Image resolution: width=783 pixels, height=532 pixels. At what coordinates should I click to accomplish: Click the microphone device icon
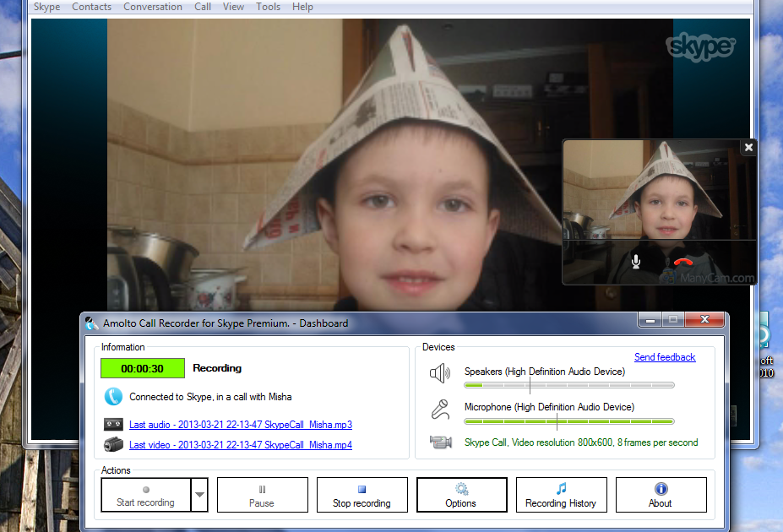tap(440, 410)
